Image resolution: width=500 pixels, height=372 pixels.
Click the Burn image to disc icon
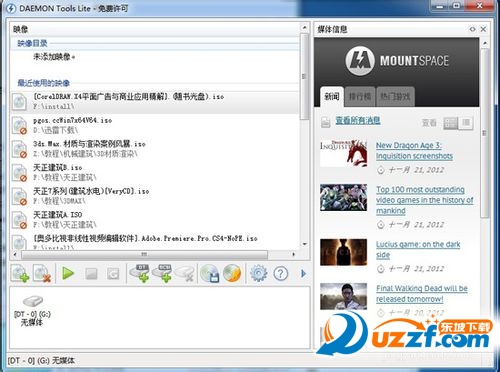click(x=232, y=273)
